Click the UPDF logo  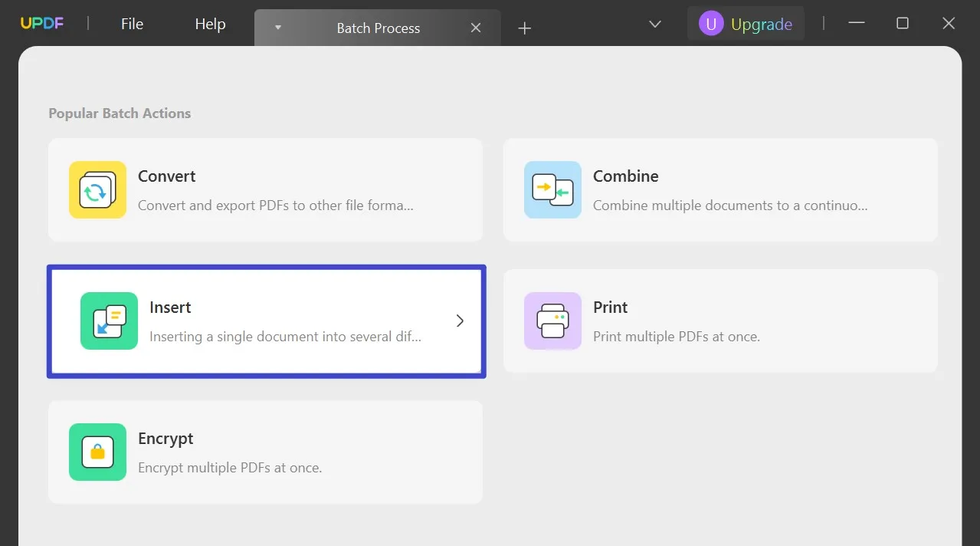pyautogui.click(x=41, y=23)
